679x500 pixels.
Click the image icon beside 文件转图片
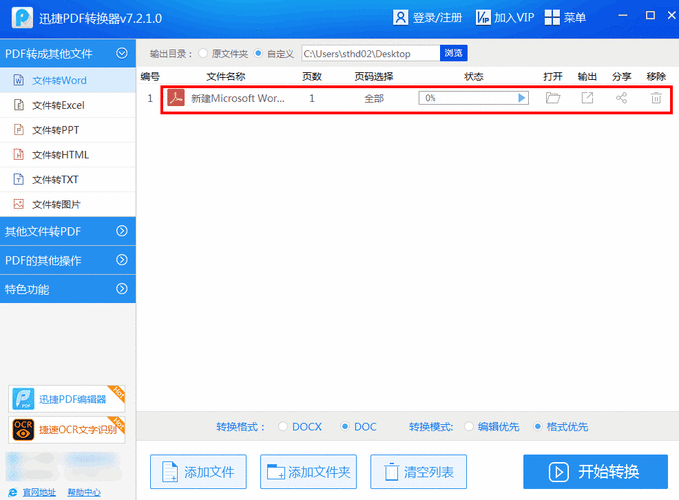pyautogui.click(x=19, y=204)
